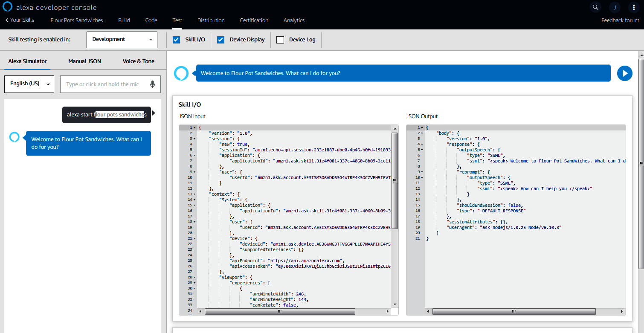
Task: Open the user avatar menu labeled J
Action: (x=615, y=7)
